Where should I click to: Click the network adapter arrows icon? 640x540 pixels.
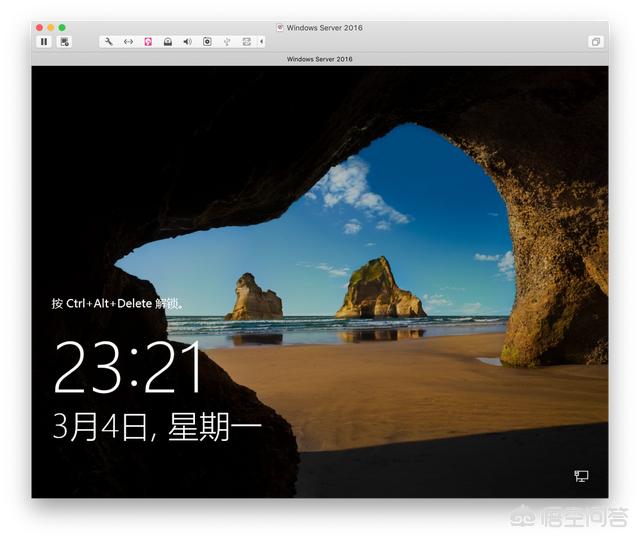coord(128,42)
